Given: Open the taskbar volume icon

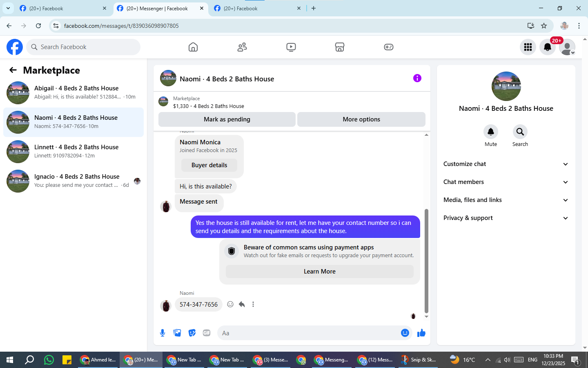Looking at the screenshot, I should click(507, 360).
